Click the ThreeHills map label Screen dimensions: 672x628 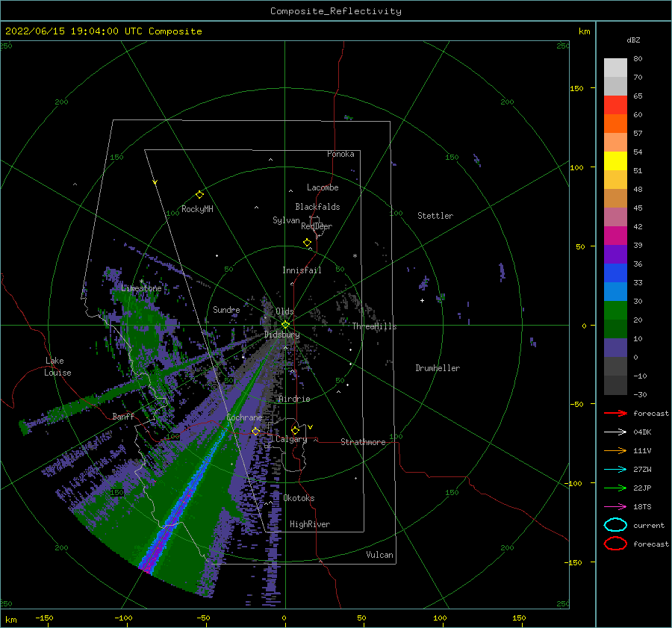click(x=375, y=326)
